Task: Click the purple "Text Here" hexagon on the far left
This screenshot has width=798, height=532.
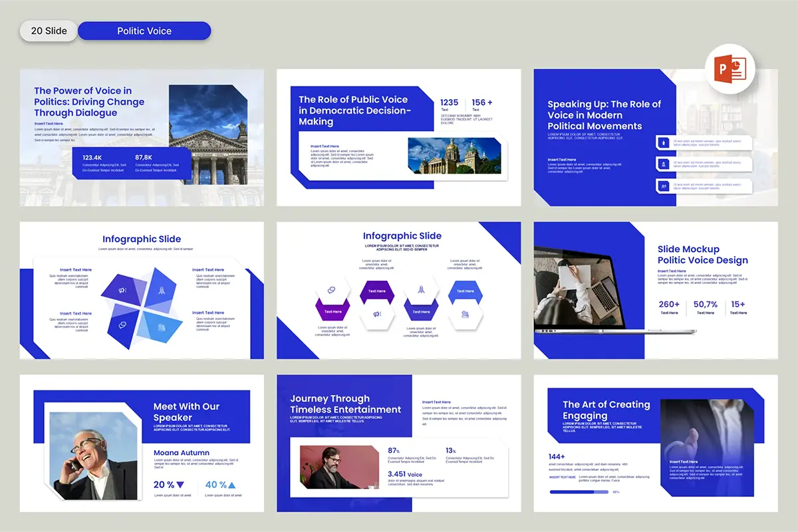Action: point(332,311)
